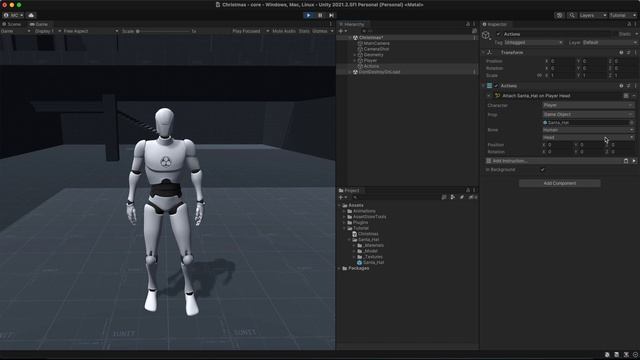The height and width of the screenshot is (360, 640).
Task: Toggle Mute Audio in Game view
Action: click(x=284, y=31)
